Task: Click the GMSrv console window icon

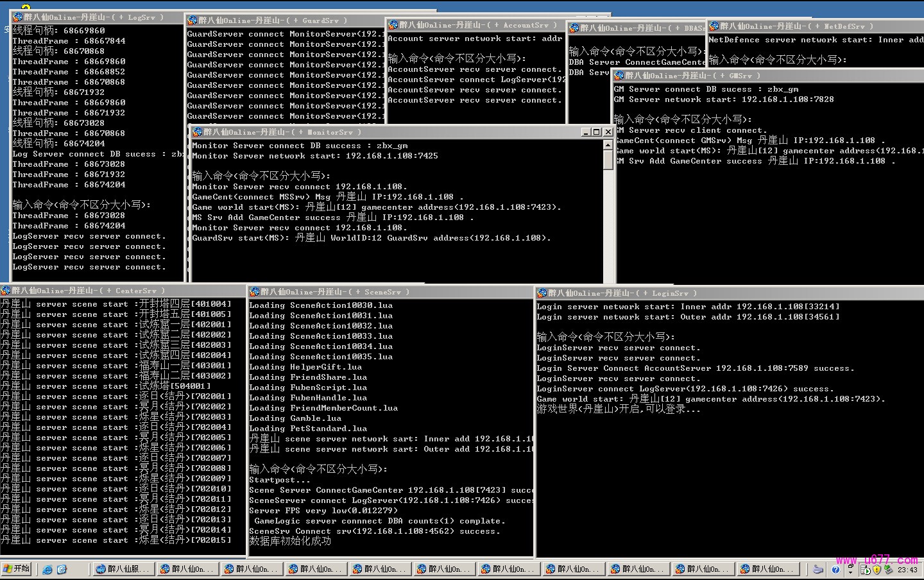Action: click(x=619, y=76)
